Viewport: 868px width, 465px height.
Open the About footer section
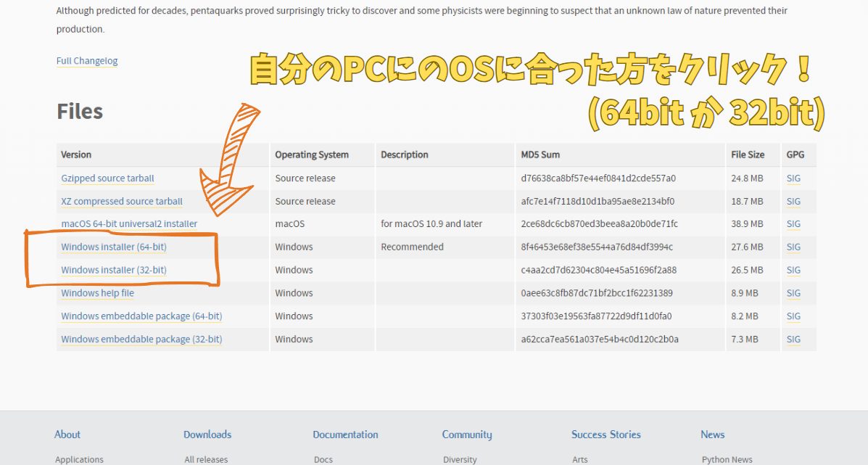pyautogui.click(x=67, y=435)
